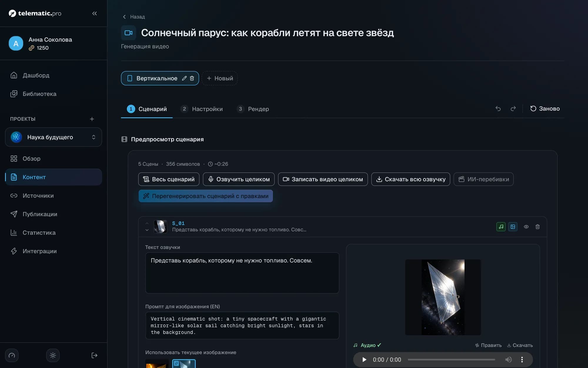This screenshot has height=368, width=588.
Task: Add a new project with the plus icon
Action: click(92, 119)
